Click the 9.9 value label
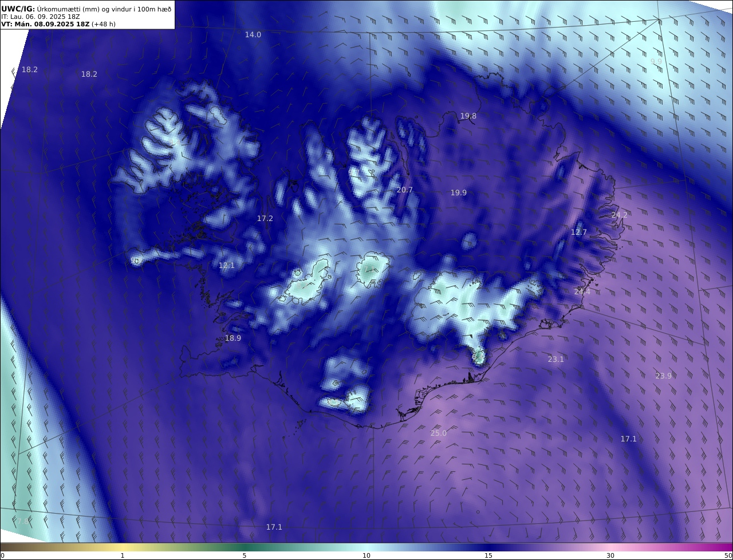733x560 pixels. [x=656, y=61]
